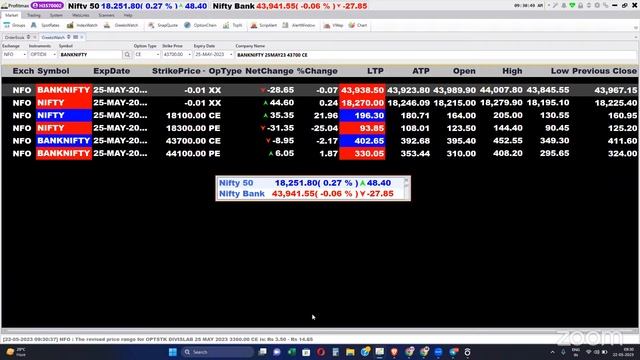The width and height of the screenshot is (640, 360).
Task: Sort by the LTP column header
Action: coord(375,71)
